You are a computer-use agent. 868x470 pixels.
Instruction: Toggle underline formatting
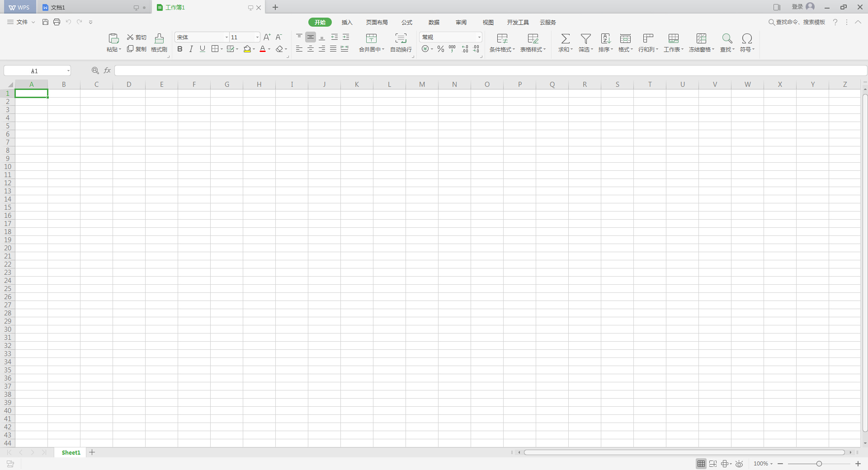202,49
